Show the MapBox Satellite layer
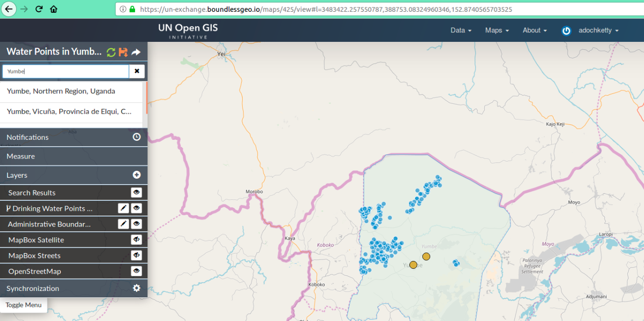 point(136,240)
